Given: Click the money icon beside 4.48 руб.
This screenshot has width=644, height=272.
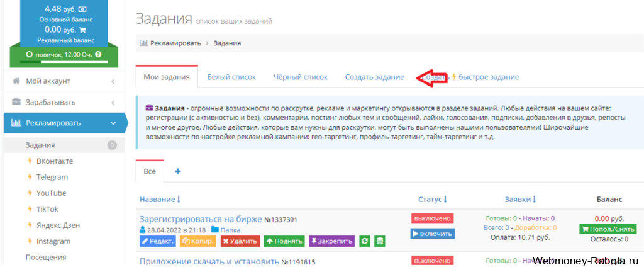Looking at the screenshot, I should coord(82,9).
